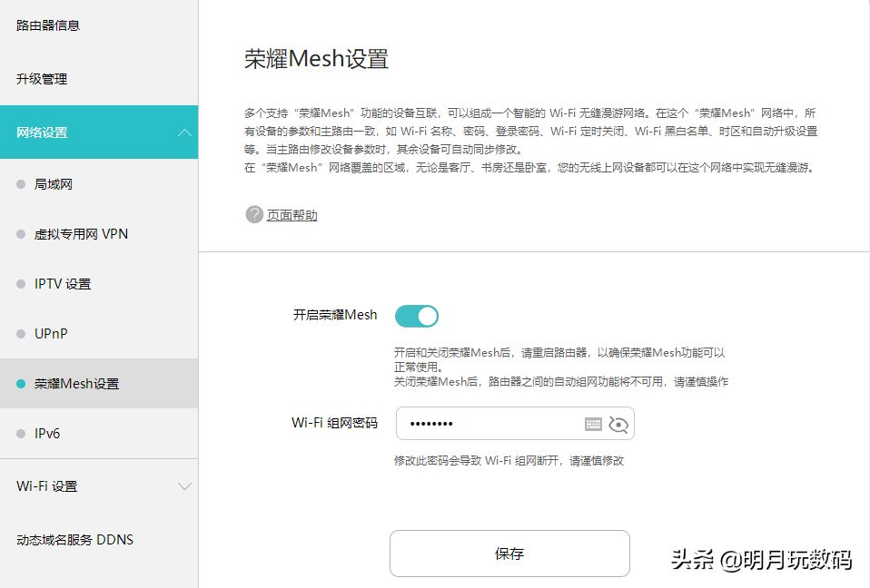Expand the Wi-Fi 设置 section chevron

(184, 486)
